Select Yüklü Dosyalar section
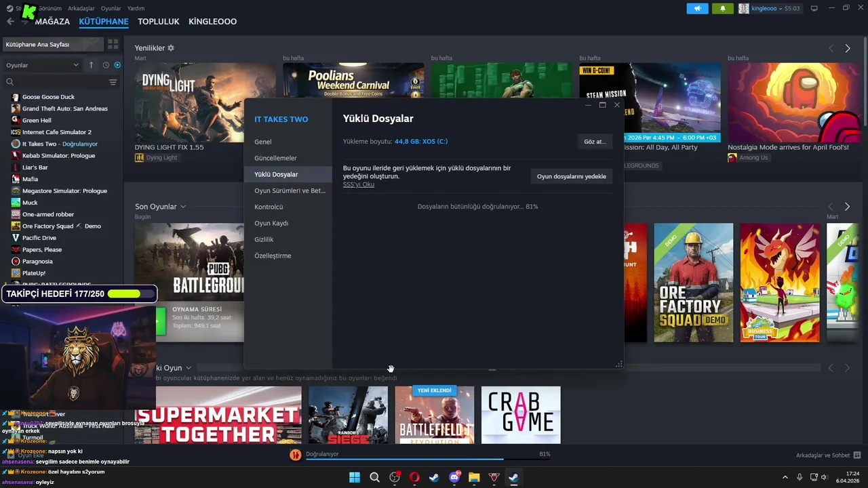Screen dimensions: 868x488 288,174
